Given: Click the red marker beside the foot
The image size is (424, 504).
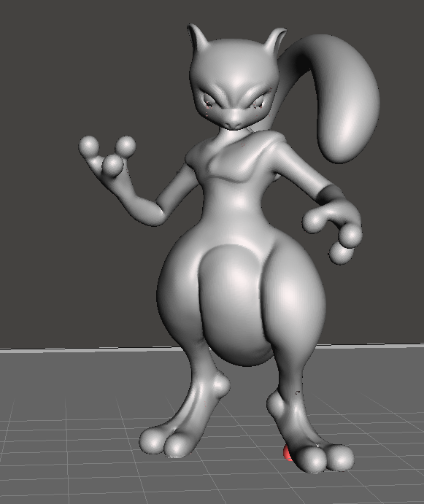Looking at the screenshot, I should [287, 452].
